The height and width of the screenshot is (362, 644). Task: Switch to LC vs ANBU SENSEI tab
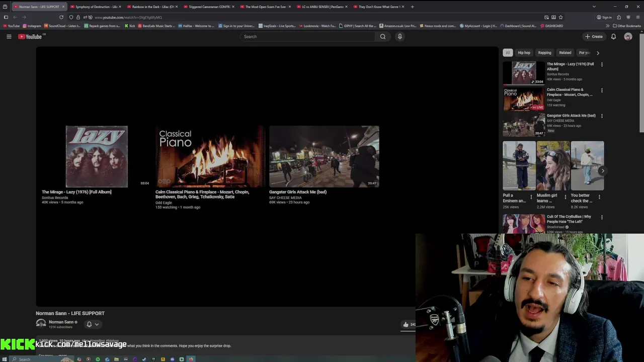click(322, 7)
